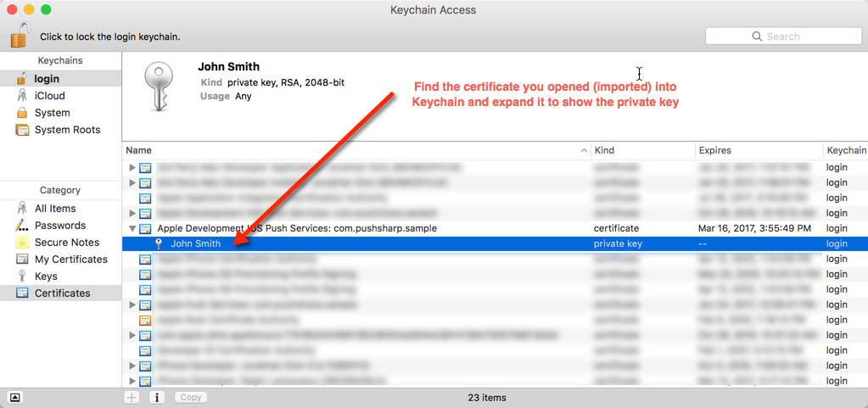Click the 'John Smith' title in the details pane
This screenshot has width=868, height=408.
pos(228,66)
